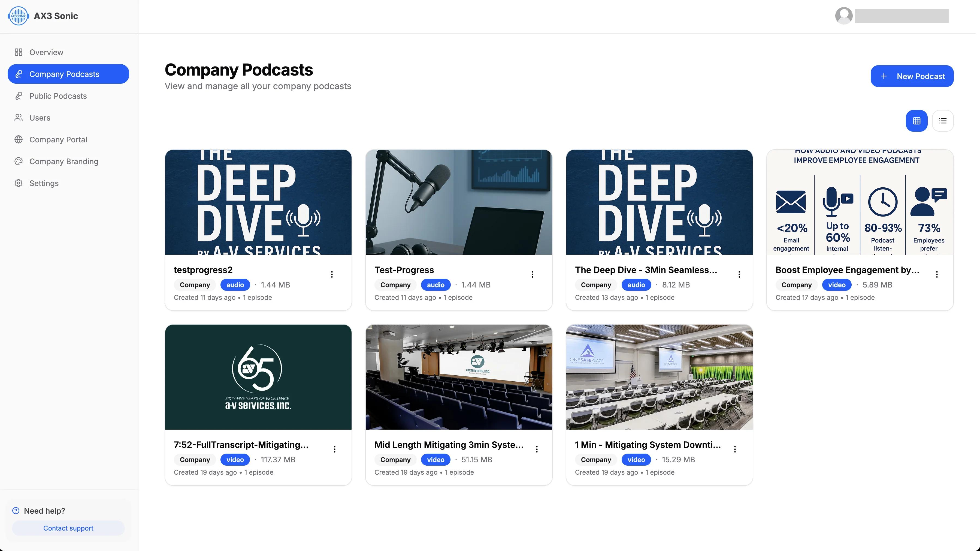Click Contact support button
Screen dimensions: 980x551
[x=68, y=528]
